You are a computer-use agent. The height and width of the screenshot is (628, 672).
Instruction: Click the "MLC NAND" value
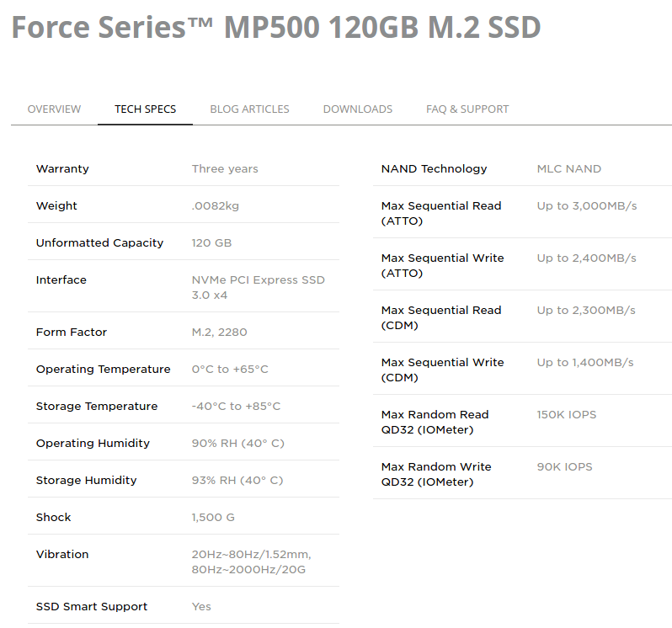[568, 169]
